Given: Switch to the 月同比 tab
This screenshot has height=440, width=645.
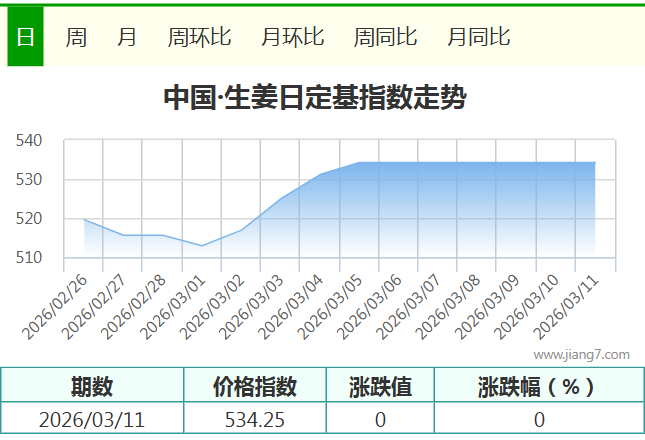Looking at the screenshot, I should 478,37.
